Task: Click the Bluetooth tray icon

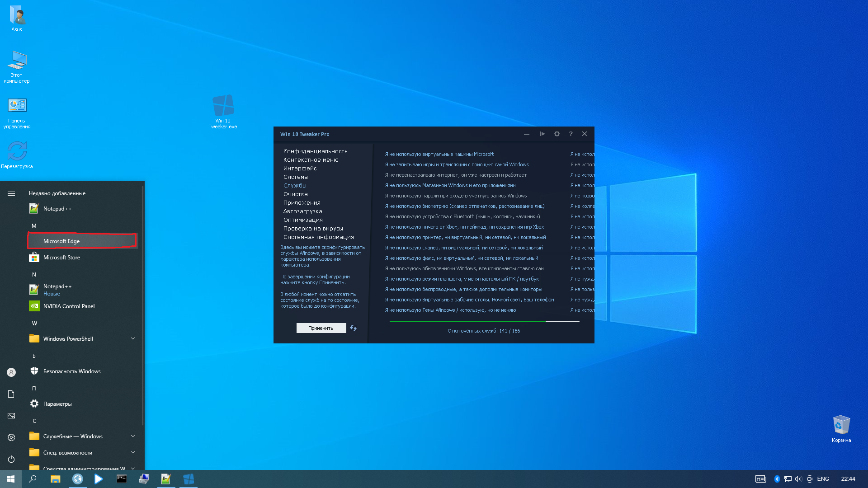Action: (777, 479)
